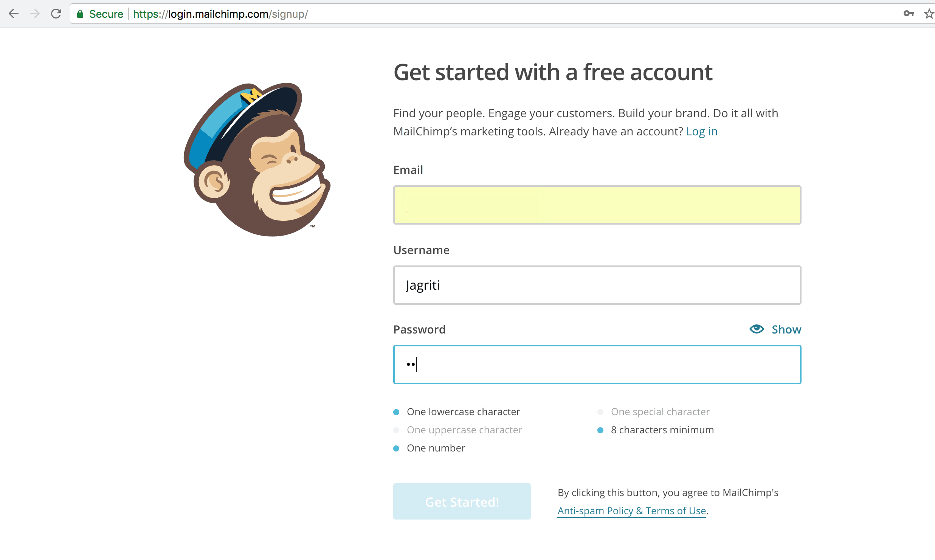Click the Log in link
This screenshot has width=935, height=560.
[x=702, y=131]
